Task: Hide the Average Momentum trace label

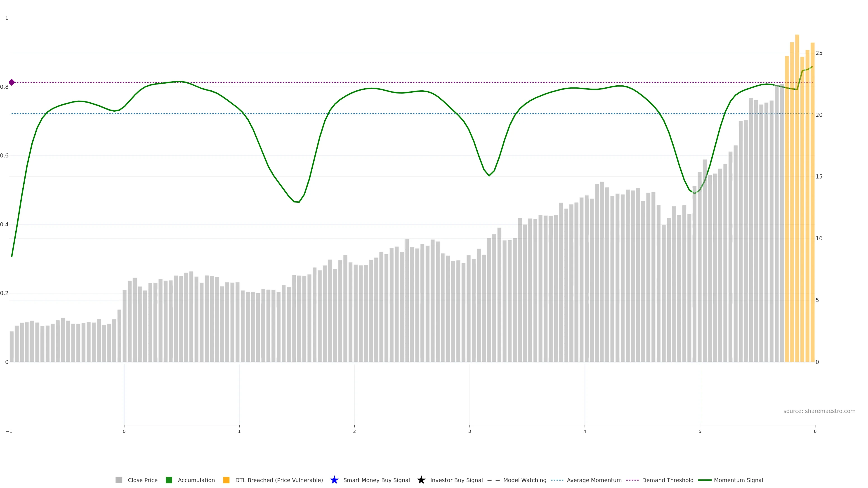Action: (594, 480)
